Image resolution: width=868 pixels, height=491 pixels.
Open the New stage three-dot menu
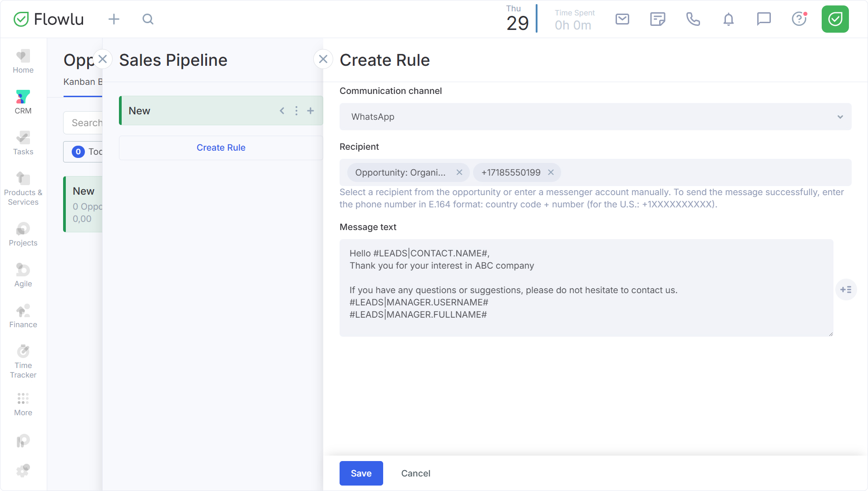(296, 111)
